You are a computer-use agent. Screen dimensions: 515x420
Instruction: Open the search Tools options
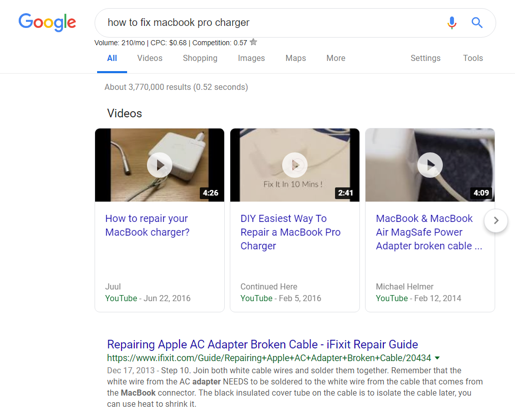pos(473,58)
